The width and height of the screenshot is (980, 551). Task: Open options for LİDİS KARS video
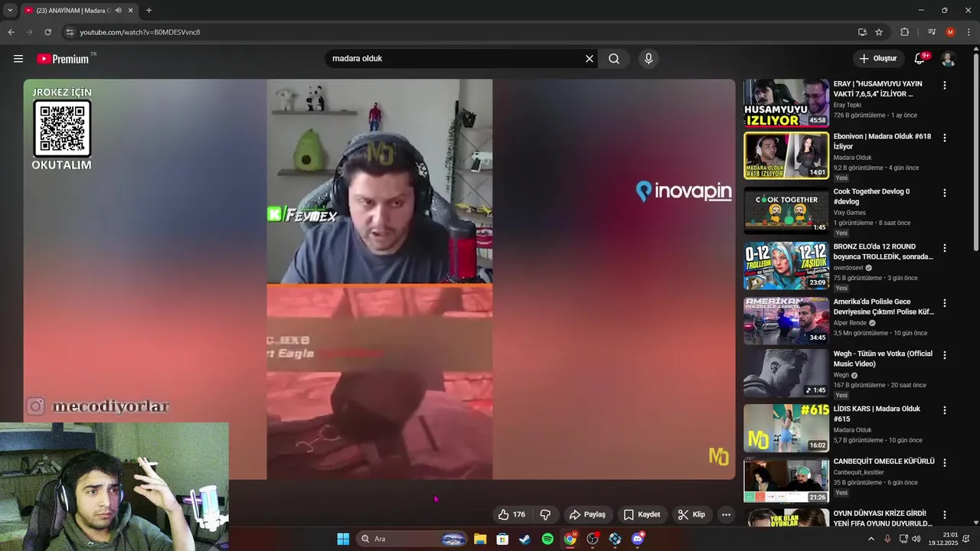944,410
